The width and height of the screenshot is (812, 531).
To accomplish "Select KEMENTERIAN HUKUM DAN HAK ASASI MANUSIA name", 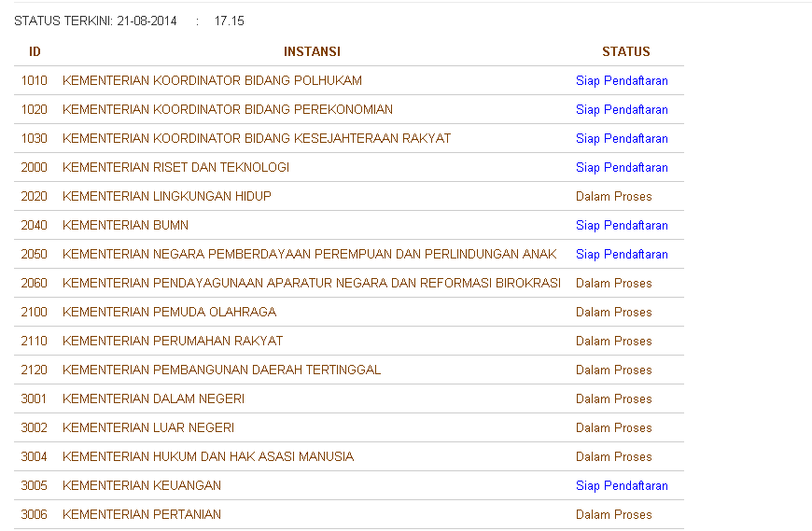I will 208,457.
